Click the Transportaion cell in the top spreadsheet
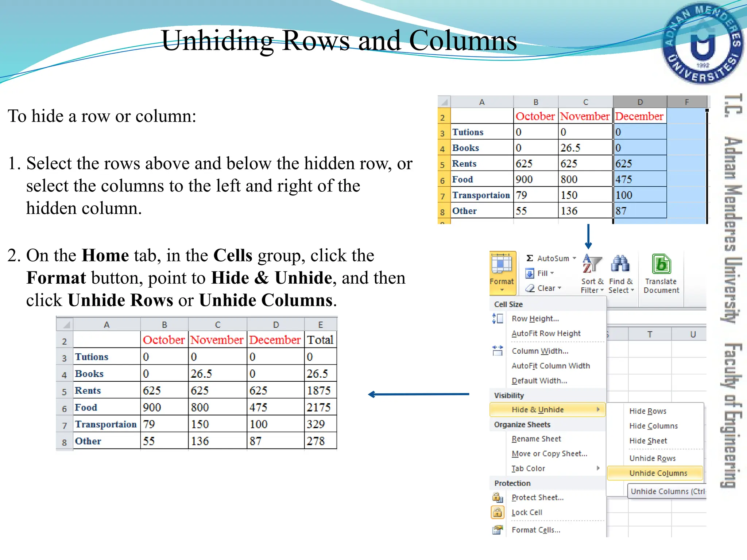Image resolution: width=747 pixels, height=560 pixels. pyautogui.click(x=482, y=195)
